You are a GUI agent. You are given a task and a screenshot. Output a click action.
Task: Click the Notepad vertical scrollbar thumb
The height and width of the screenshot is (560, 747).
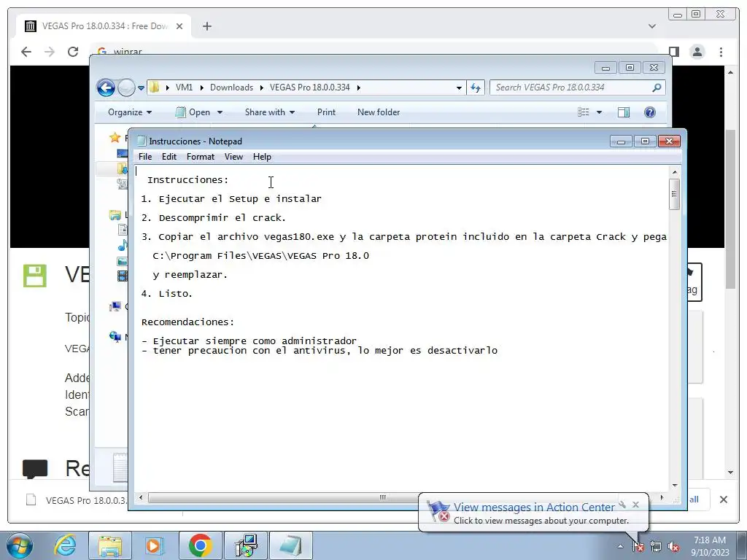click(x=674, y=194)
